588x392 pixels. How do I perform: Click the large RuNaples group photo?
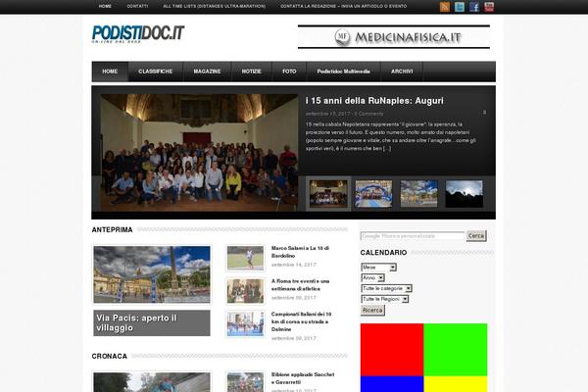(x=199, y=152)
